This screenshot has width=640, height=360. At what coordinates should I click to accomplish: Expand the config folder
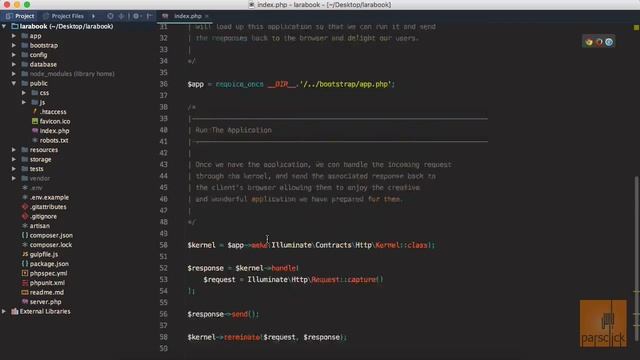tap(14, 55)
